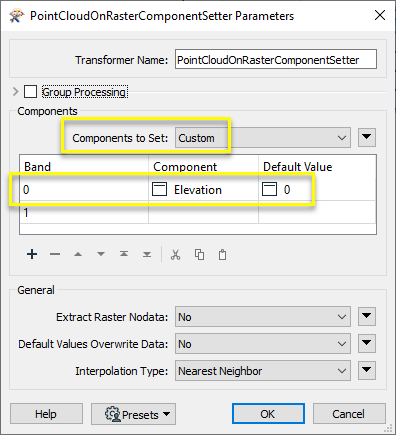Open the Components to Set dropdown
Image resolution: width=396 pixels, height=435 pixels.
pos(263,138)
